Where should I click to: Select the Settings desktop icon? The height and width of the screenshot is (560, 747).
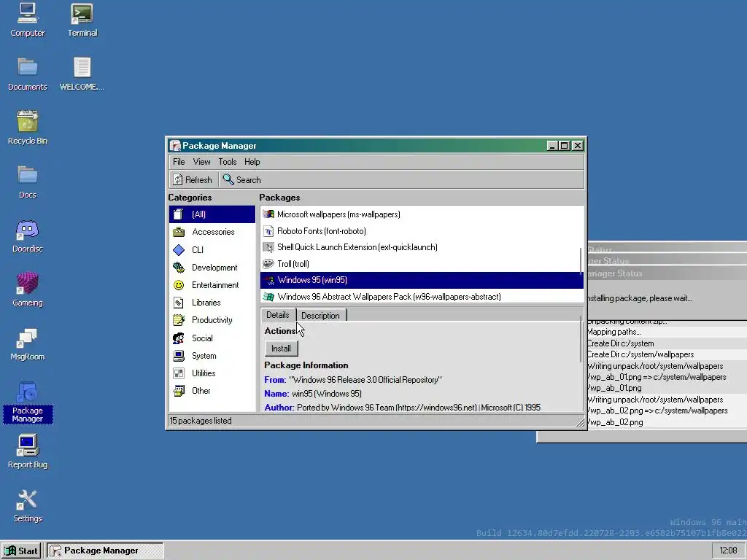coord(27,506)
